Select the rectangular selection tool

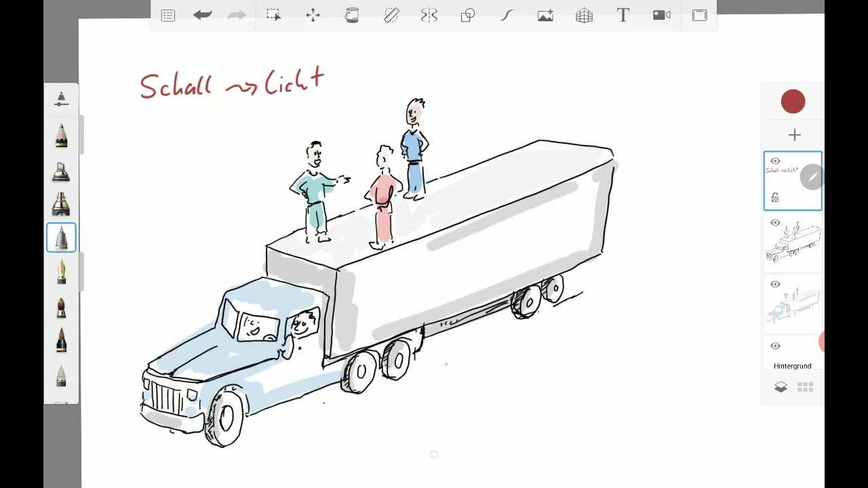pos(273,15)
